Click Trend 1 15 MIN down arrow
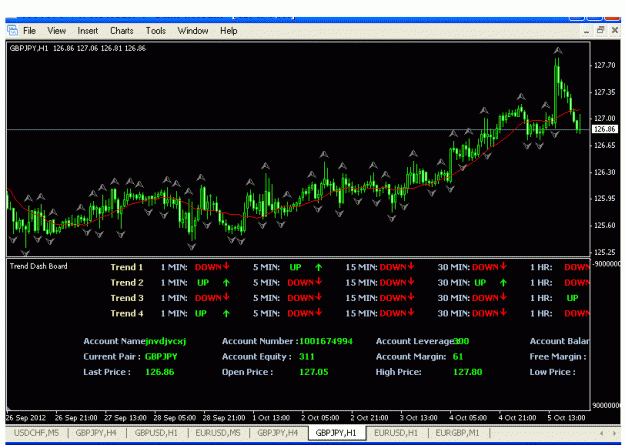 (411, 266)
